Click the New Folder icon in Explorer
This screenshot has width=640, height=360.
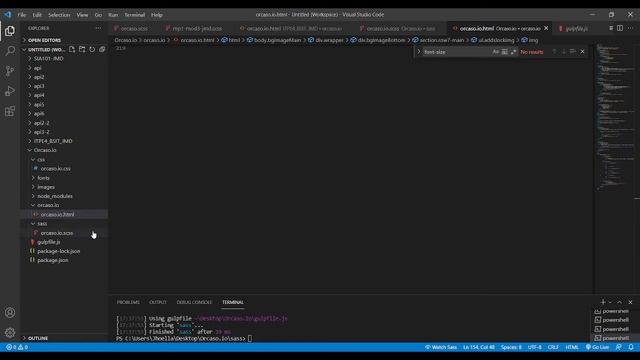[82, 49]
